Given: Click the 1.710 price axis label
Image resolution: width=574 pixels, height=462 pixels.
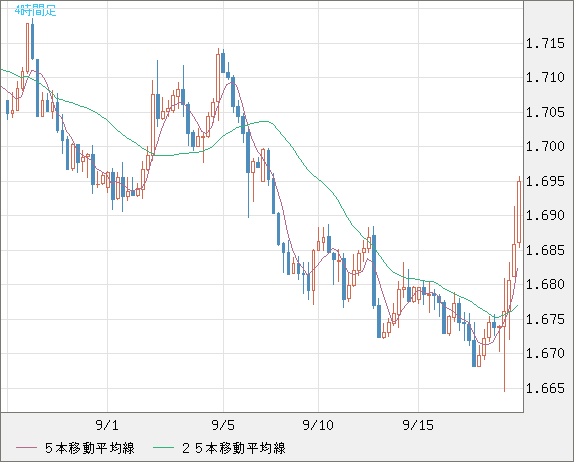Looking at the screenshot, I should click(545, 78).
